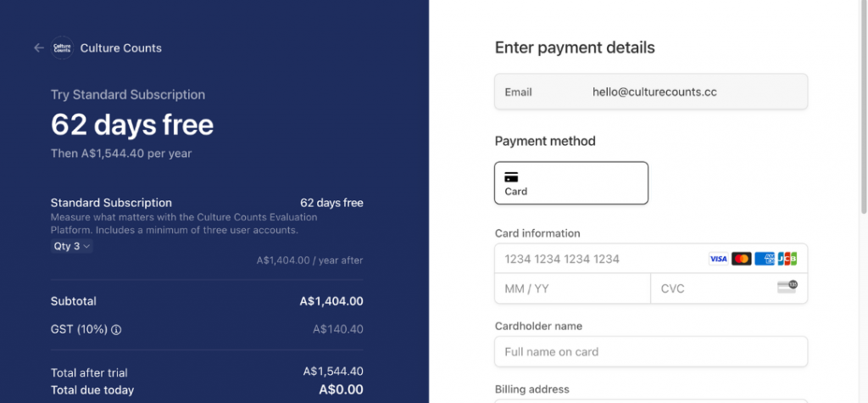Select the Card payment method
The image size is (868, 403).
pyautogui.click(x=570, y=183)
